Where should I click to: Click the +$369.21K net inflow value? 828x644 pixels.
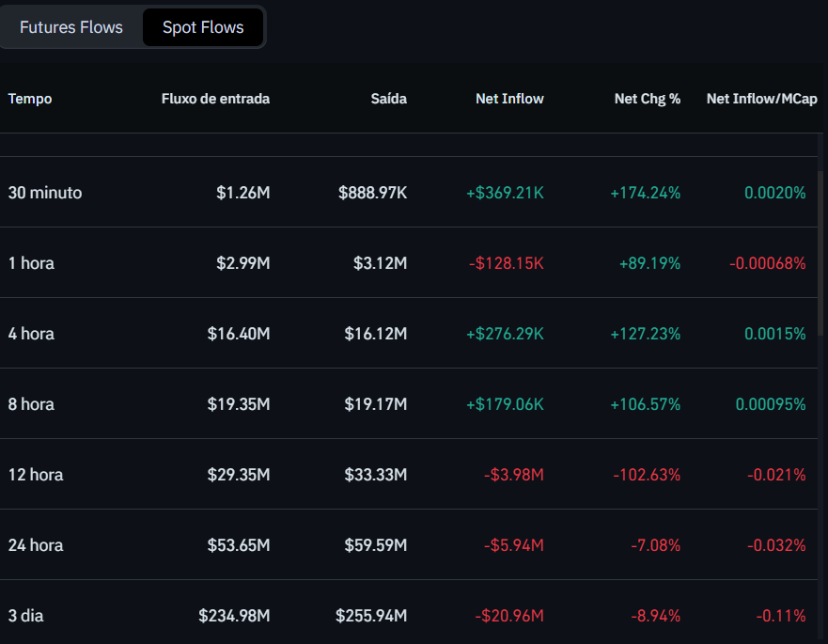click(x=504, y=193)
